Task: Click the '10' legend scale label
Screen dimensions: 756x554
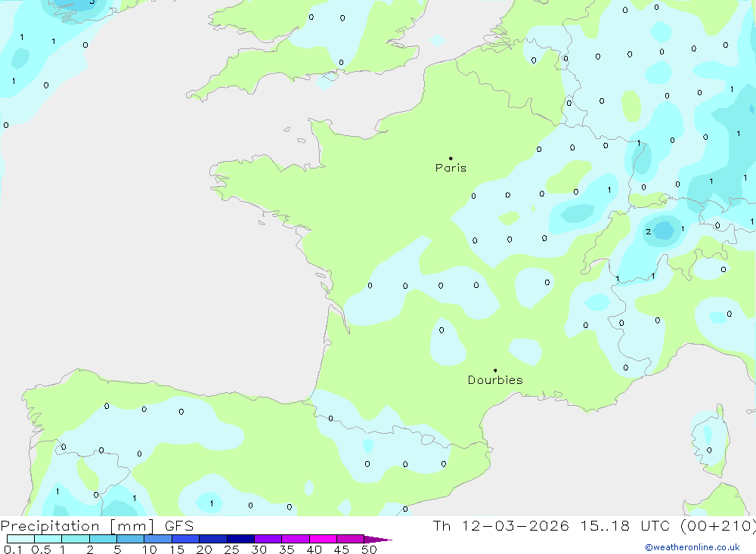Action: [x=150, y=549]
